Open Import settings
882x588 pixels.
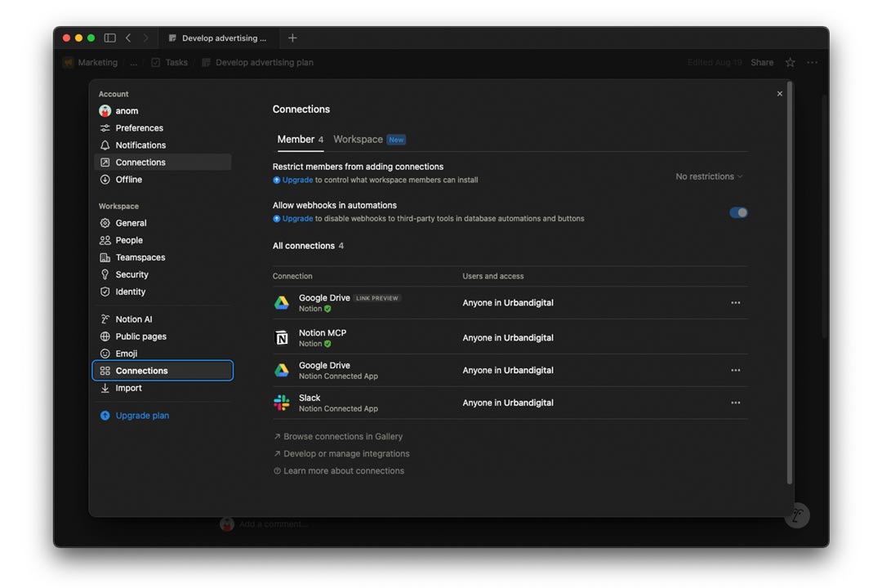(163, 388)
